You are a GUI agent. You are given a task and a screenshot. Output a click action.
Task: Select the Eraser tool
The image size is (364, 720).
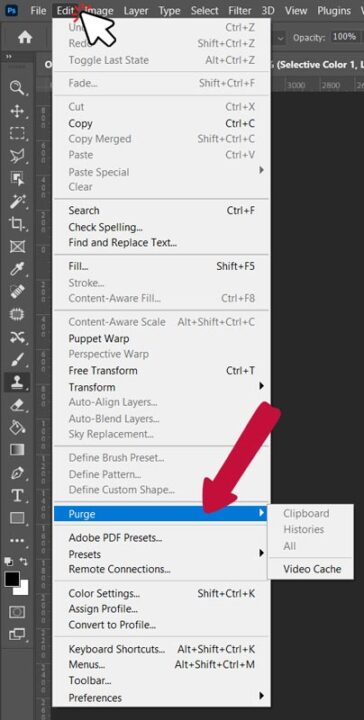pyautogui.click(x=17, y=405)
